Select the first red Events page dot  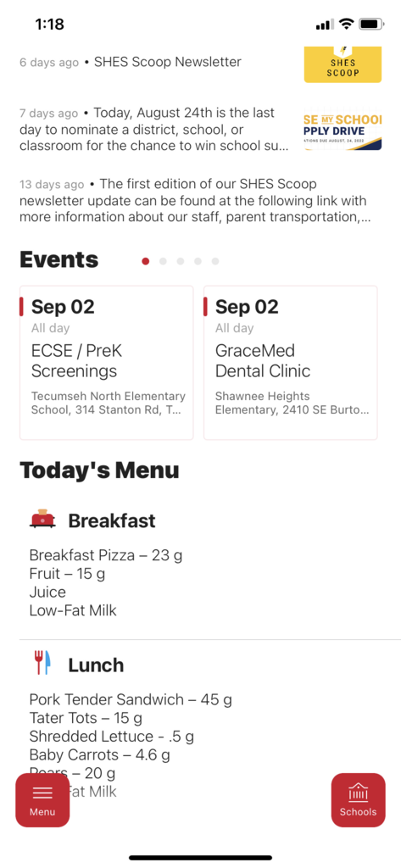pyautogui.click(x=145, y=261)
